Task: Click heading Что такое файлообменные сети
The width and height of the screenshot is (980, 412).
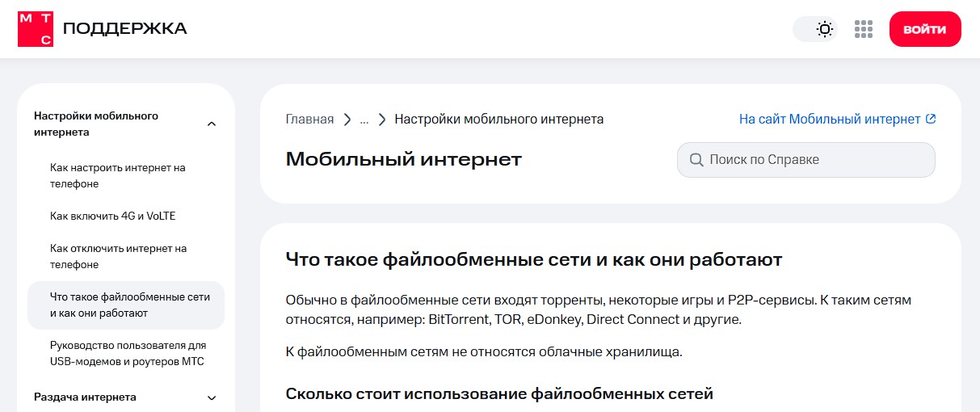Action: pos(534,259)
